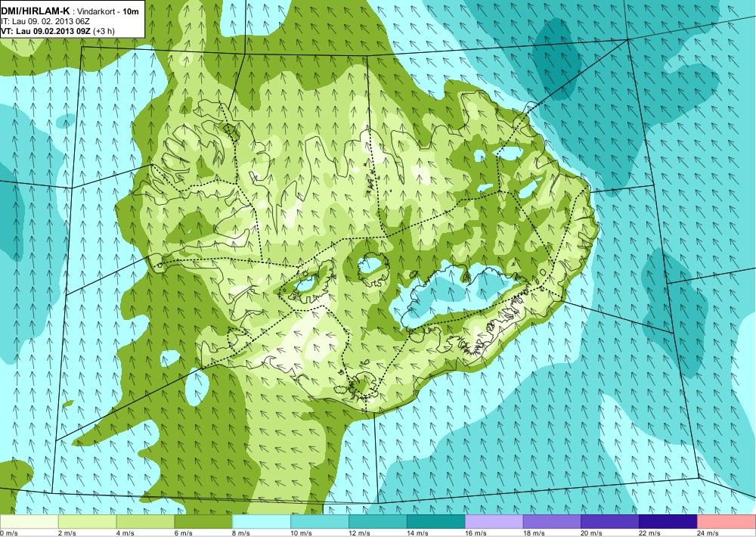The width and height of the screenshot is (756, 537).
Task: Select the "20 m/s" legend label
Action: (592, 533)
